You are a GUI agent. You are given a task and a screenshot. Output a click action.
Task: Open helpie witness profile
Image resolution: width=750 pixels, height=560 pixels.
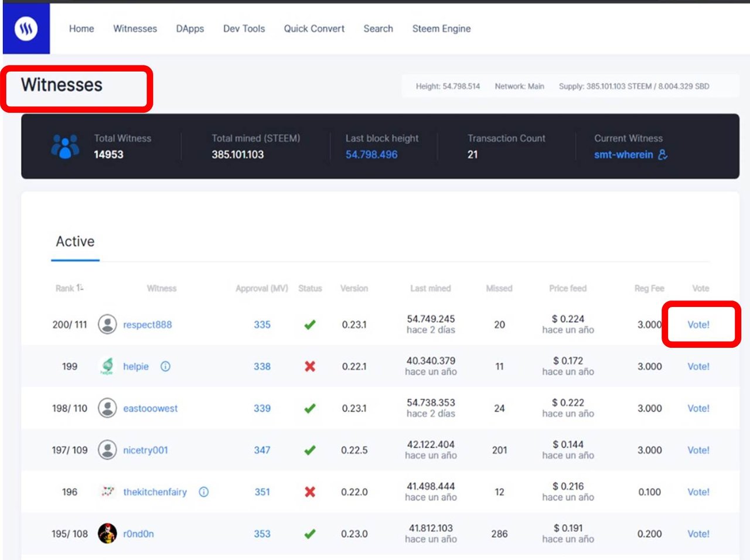(136, 367)
